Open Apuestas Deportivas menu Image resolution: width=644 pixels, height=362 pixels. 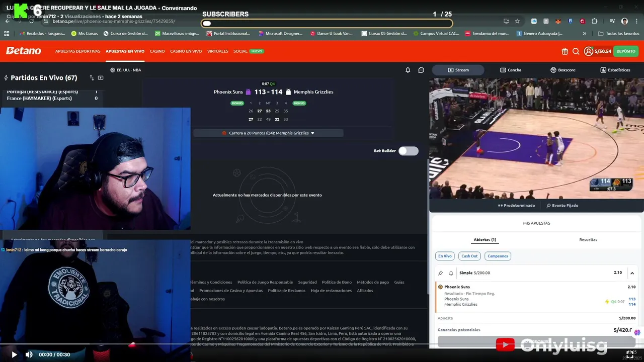pos(77,51)
